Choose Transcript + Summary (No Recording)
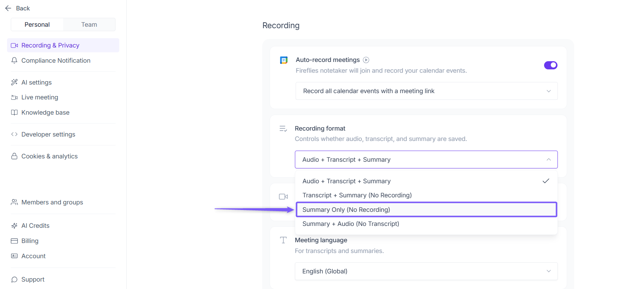Screen dimensions: 644x289 click(357, 195)
